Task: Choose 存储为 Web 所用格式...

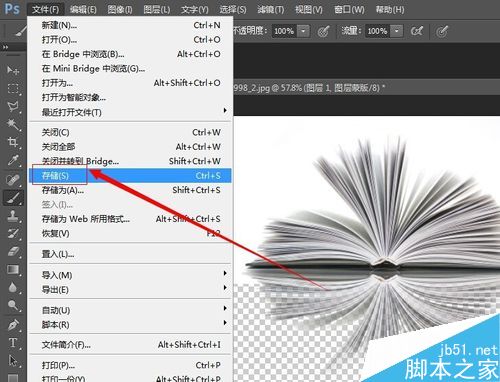Action: pos(131,219)
